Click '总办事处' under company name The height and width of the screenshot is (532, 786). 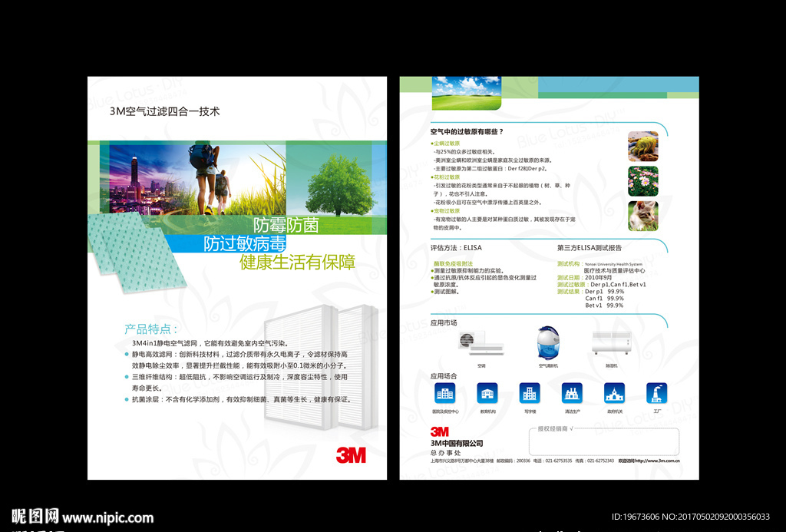[445, 453]
